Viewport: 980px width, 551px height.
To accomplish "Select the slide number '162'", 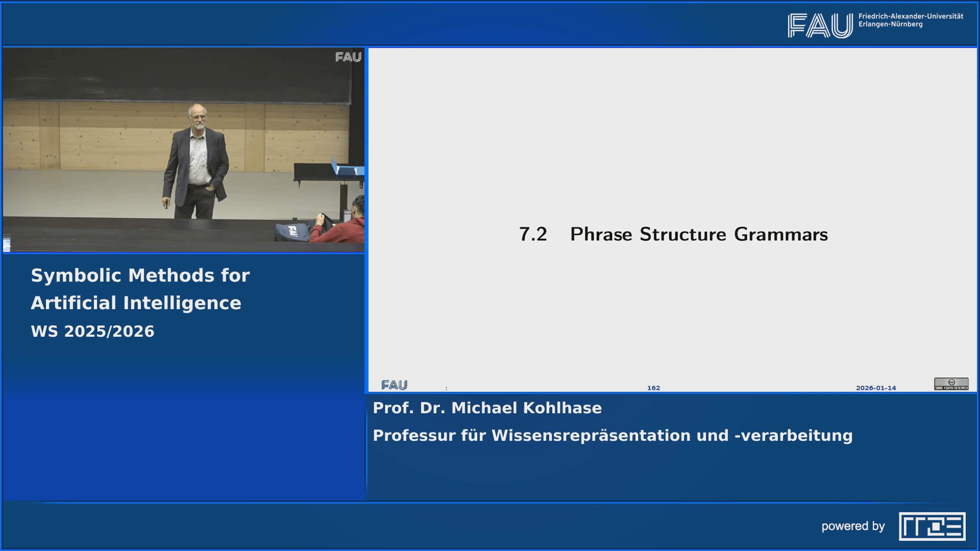I will pos(654,388).
